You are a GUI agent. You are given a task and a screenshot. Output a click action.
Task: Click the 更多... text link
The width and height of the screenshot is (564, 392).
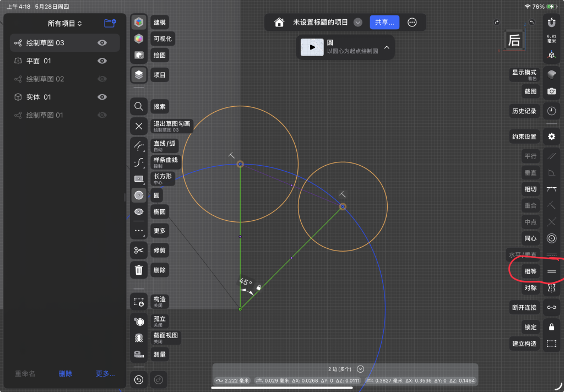(105, 374)
